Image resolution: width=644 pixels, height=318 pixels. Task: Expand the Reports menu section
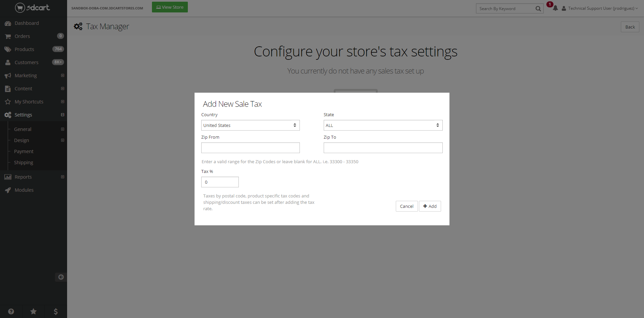[x=62, y=177]
